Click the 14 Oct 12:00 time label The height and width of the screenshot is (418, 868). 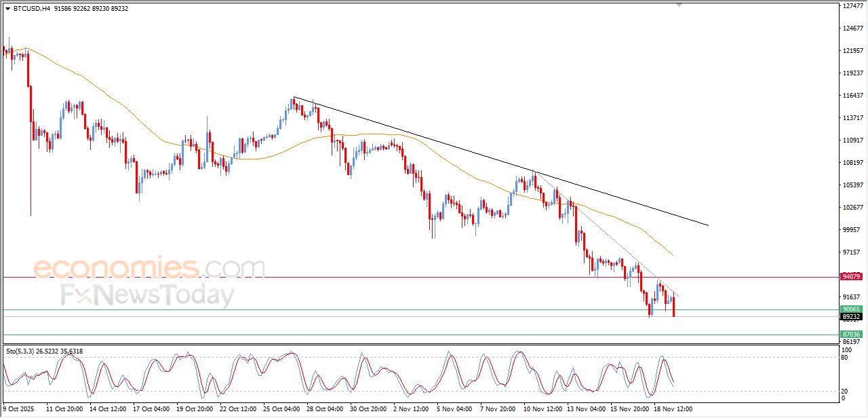(x=107, y=410)
